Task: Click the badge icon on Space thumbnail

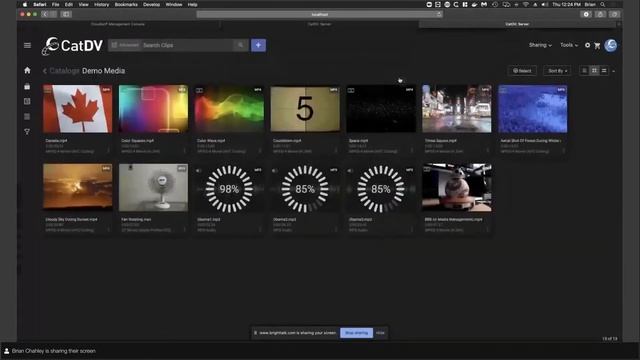Action: (x=351, y=90)
